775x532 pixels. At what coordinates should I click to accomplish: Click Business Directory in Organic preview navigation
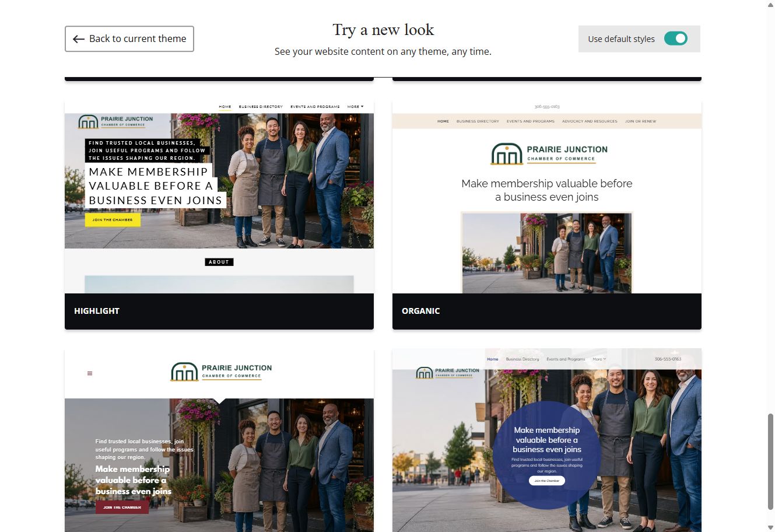(478, 121)
